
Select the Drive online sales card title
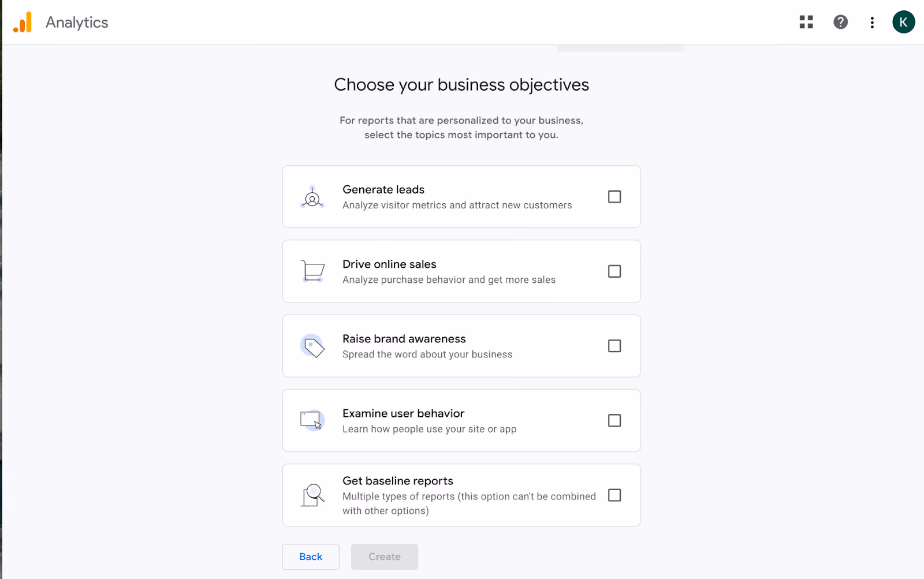tap(389, 264)
